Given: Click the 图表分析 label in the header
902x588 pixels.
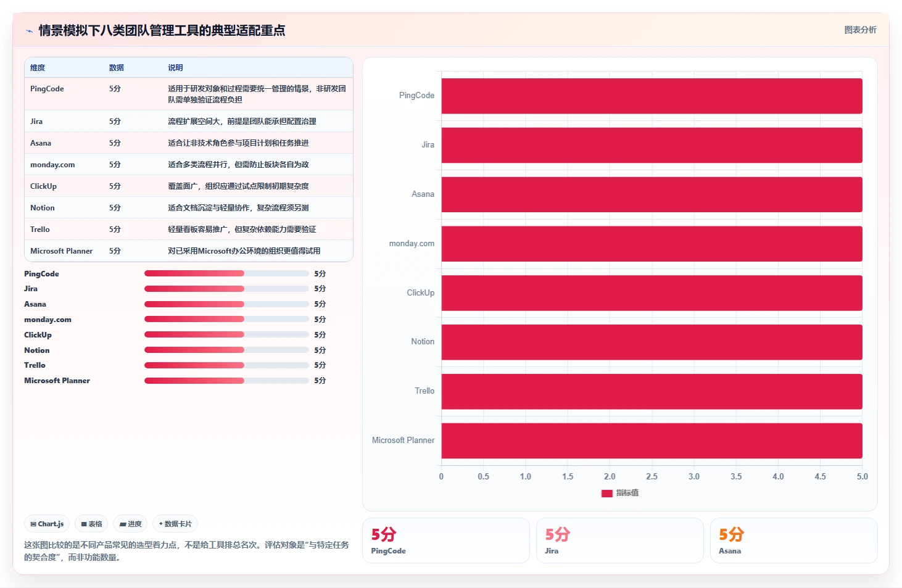Looking at the screenshot, I should coord(860,30).
